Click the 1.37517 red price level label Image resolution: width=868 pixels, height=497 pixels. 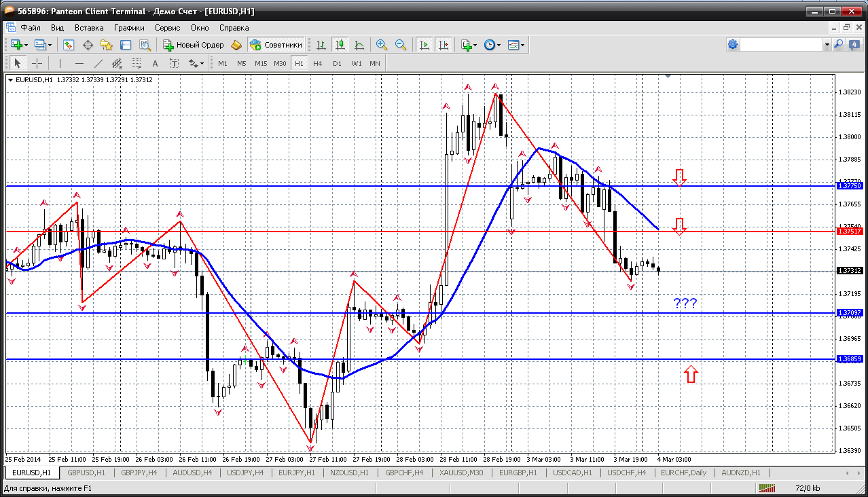850,232
